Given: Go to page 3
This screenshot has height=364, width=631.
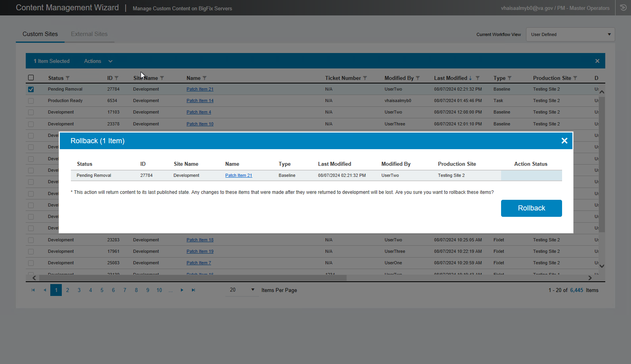Looking at the screenshot, I should coord(79,290).
